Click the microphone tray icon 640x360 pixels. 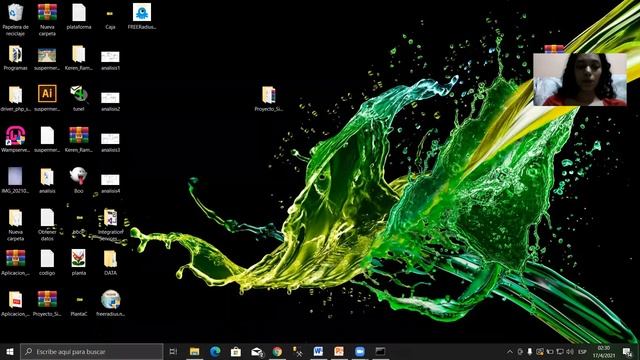point(530,351)
